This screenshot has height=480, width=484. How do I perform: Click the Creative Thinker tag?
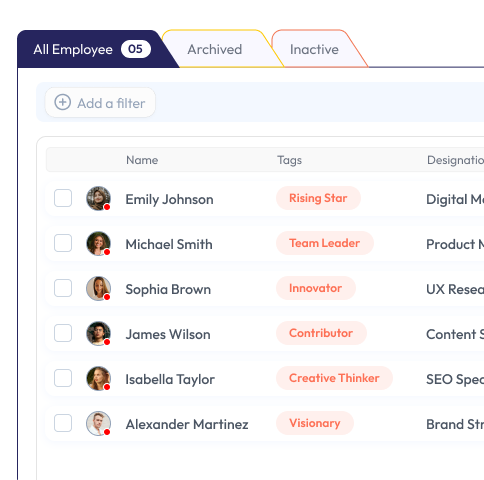pos(334,378)
